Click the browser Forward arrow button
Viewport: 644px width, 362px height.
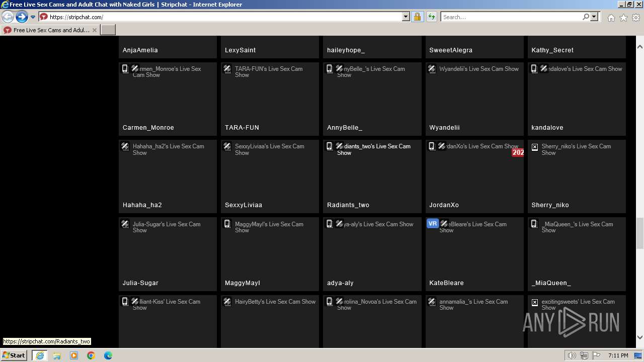tap(22, 17)
